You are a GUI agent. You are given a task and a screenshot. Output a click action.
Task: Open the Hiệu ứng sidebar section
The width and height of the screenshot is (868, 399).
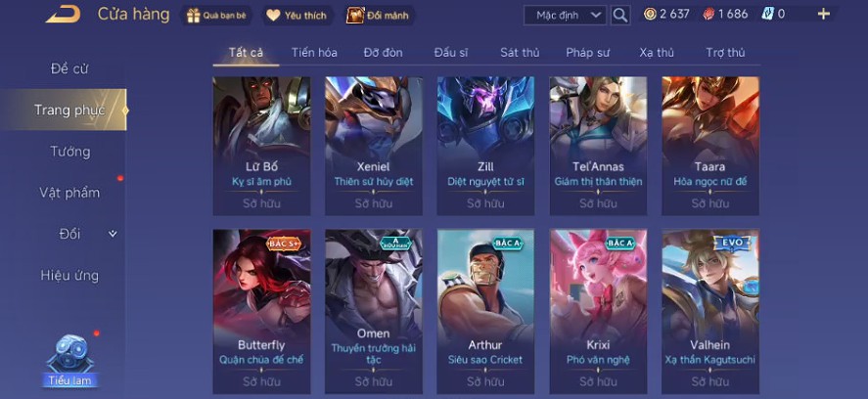tap(69, 275)
